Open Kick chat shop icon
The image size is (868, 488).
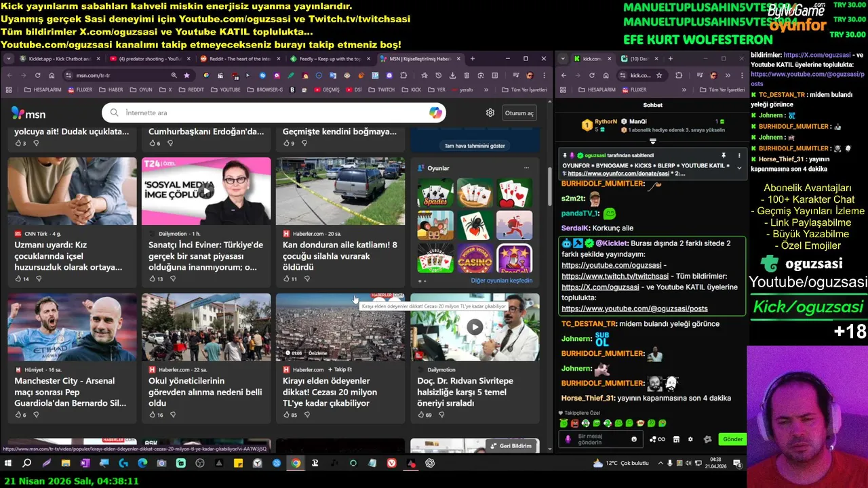(x=676, y=439)
